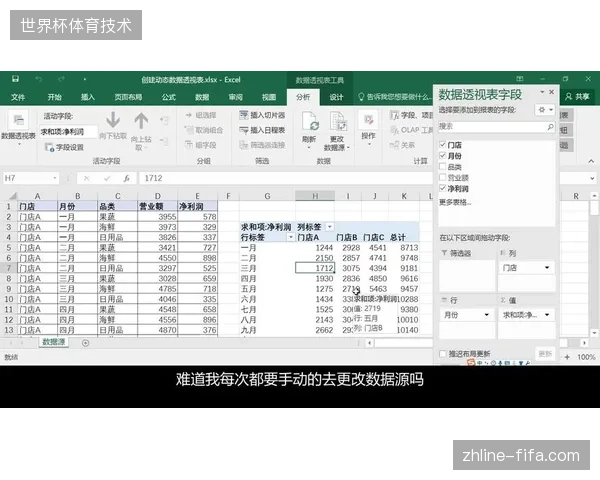Viewport: 600px width, 480px height.
Task: Click the horizontal scrollbar left arrow
Action: (369, 343)
